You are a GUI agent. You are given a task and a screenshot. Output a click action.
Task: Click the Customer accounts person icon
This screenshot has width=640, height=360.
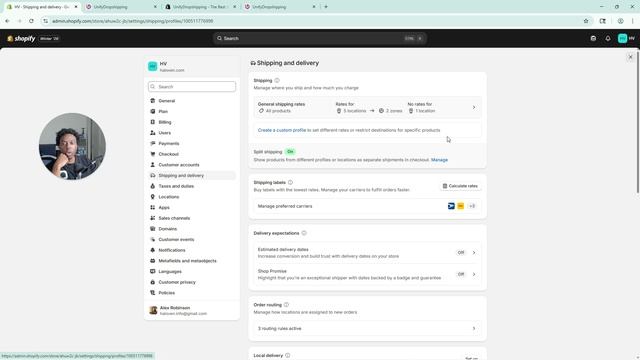(153, 164)
